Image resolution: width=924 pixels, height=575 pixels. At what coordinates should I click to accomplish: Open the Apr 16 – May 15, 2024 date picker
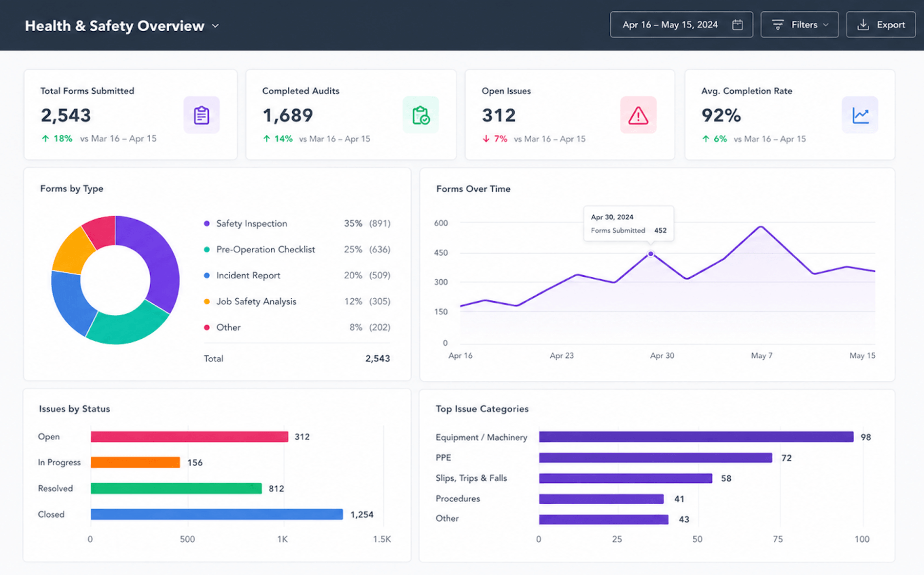tap(681, 24)
